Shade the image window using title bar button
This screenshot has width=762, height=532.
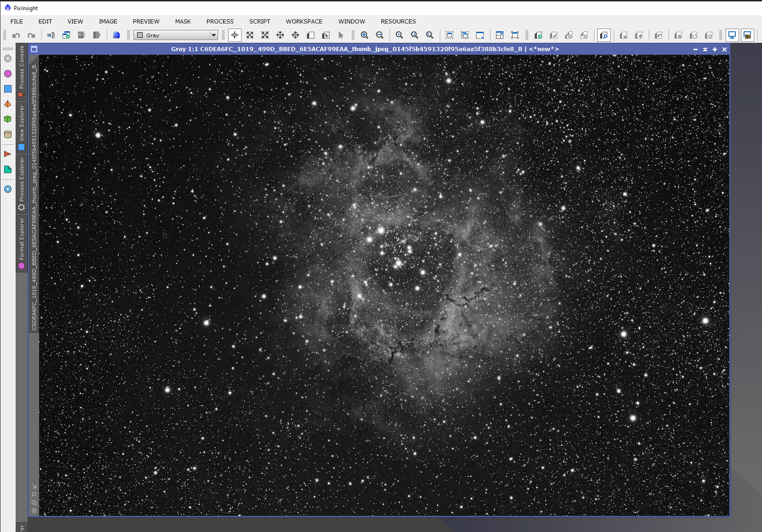pyautogui.click(x=705, y=49)
